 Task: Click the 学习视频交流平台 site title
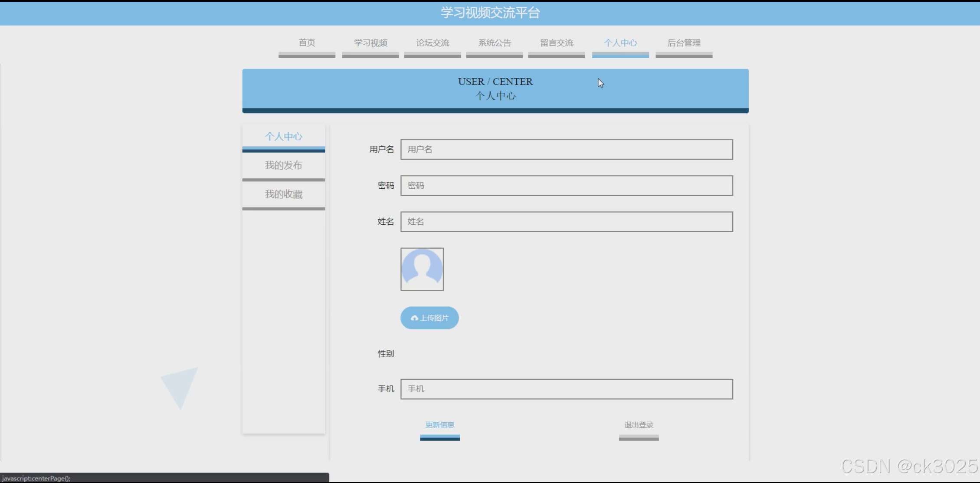click(490, 13)
